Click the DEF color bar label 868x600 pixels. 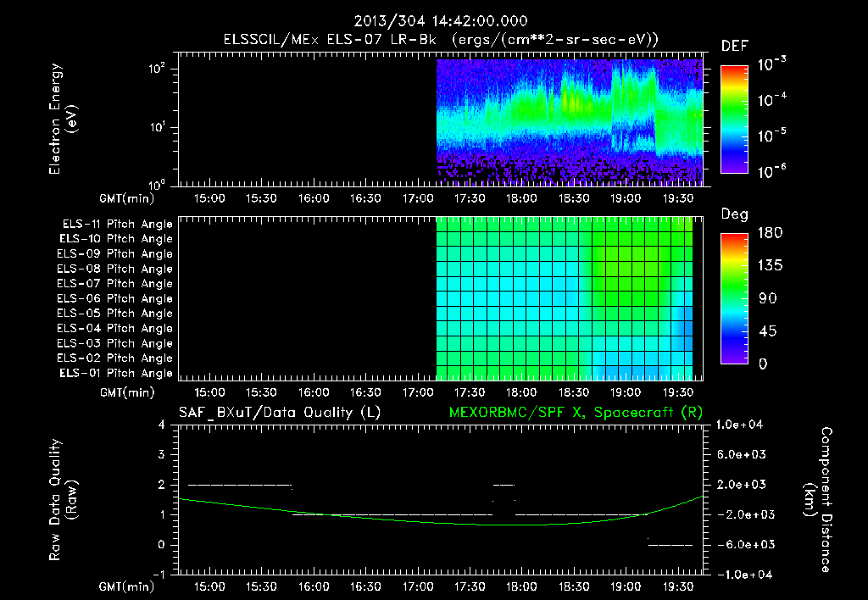coord(735,46)
